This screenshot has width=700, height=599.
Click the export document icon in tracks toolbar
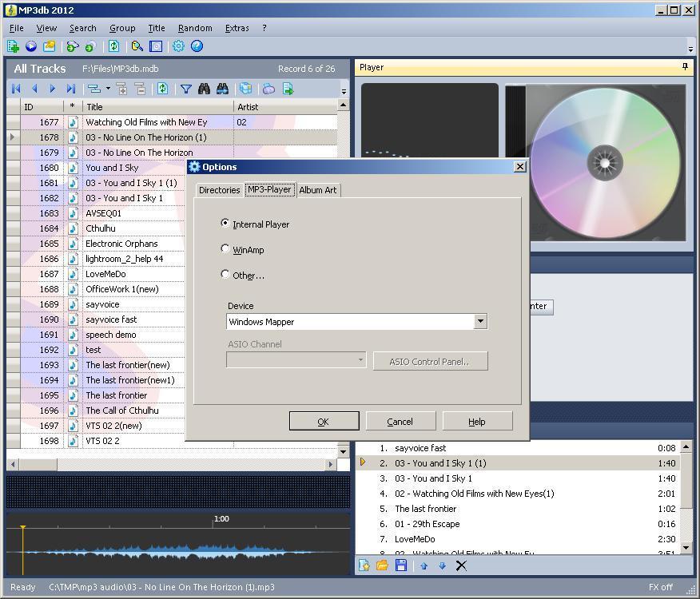[x=288, y=89]
